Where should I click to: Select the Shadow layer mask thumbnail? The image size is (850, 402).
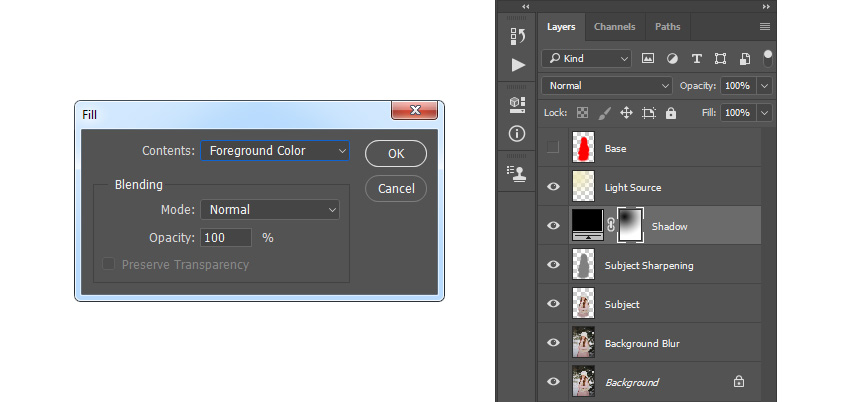[x=630, y=225]
